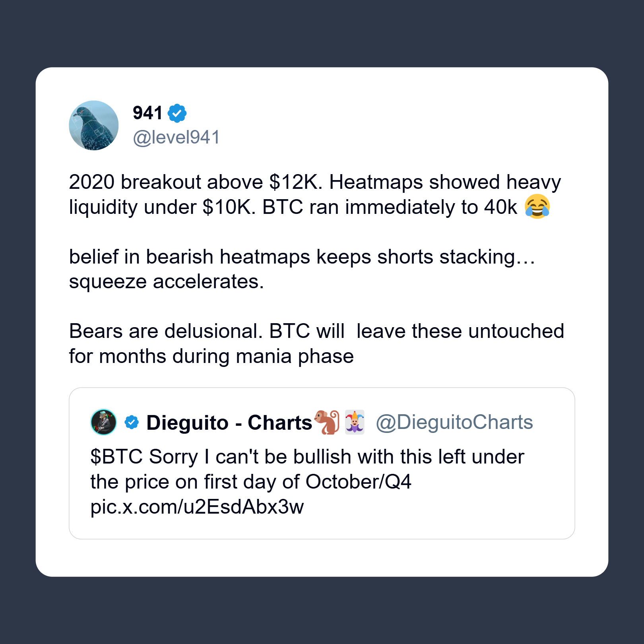Open the Dieguito - Charts display name
This screenshot has height=644, width=644.
coord(229,423)
